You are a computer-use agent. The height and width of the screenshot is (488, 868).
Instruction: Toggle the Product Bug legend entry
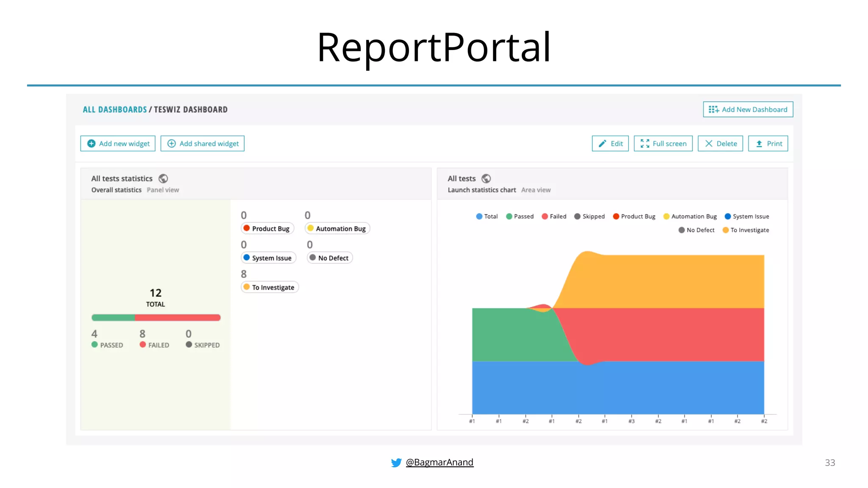pos(634,216)
